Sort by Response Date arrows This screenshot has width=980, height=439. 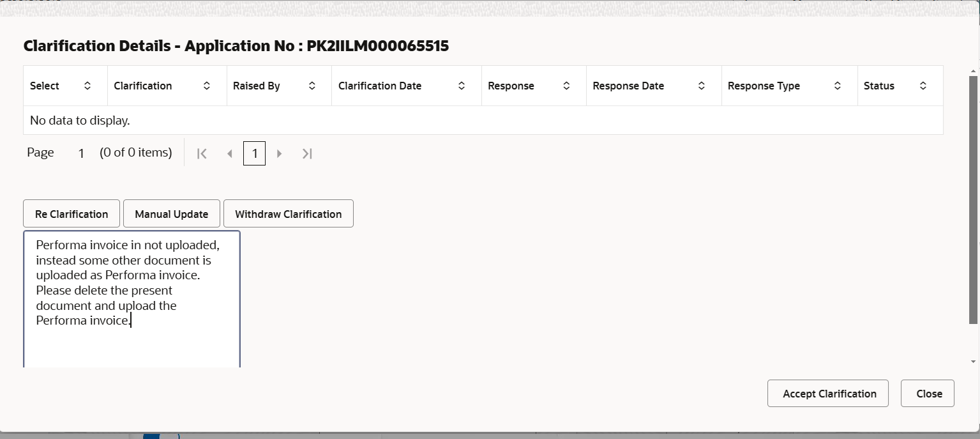pyautogui.click(x=702, y=86)
